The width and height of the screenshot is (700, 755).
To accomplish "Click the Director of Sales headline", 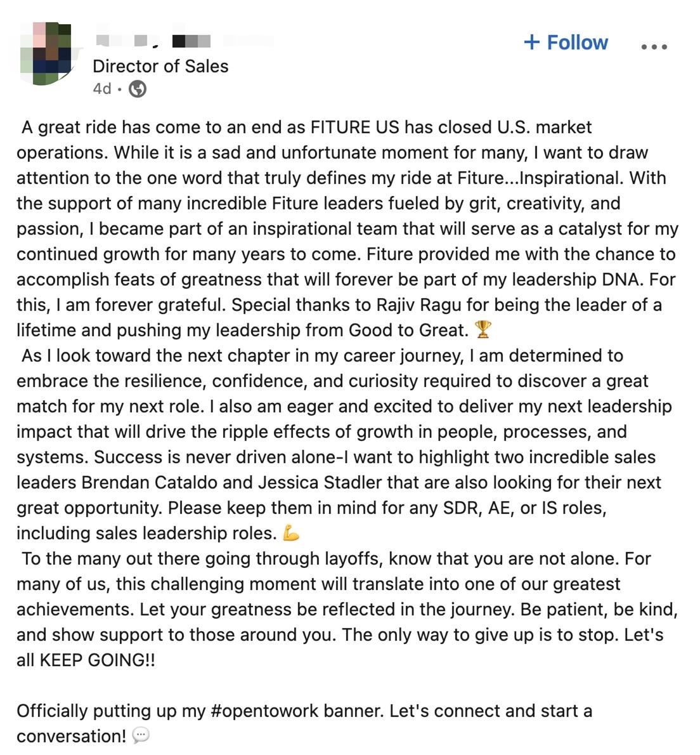I will (160, 66).
